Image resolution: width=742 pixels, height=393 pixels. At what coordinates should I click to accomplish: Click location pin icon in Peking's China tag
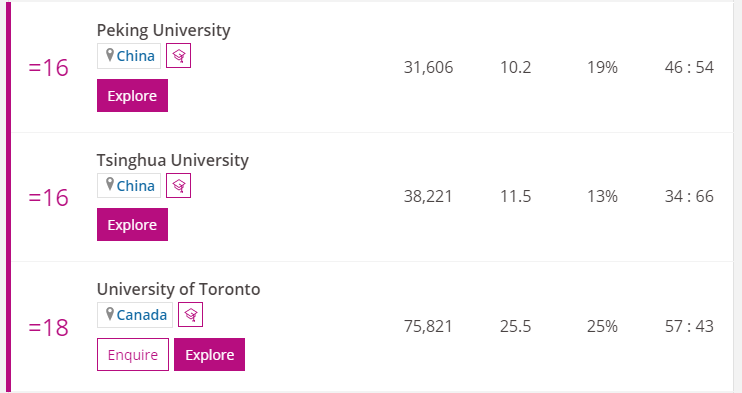(110, 55)
